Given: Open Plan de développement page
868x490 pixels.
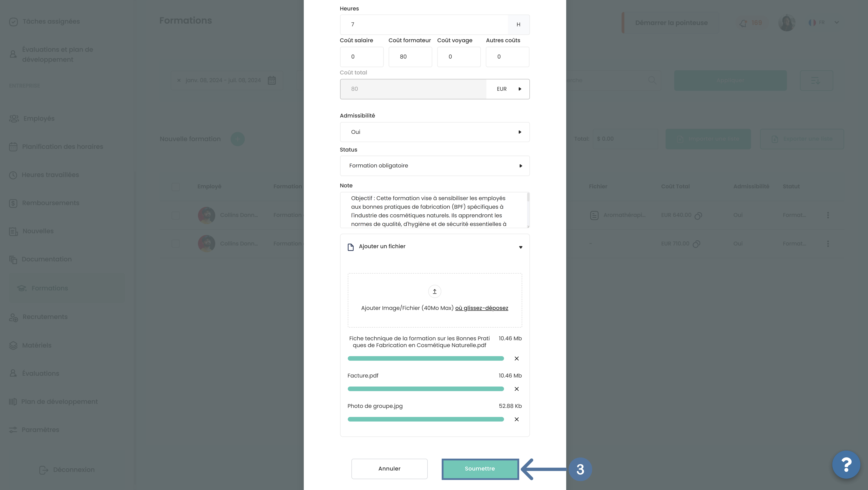Looking at the screenshot, I should click(53, 401).
